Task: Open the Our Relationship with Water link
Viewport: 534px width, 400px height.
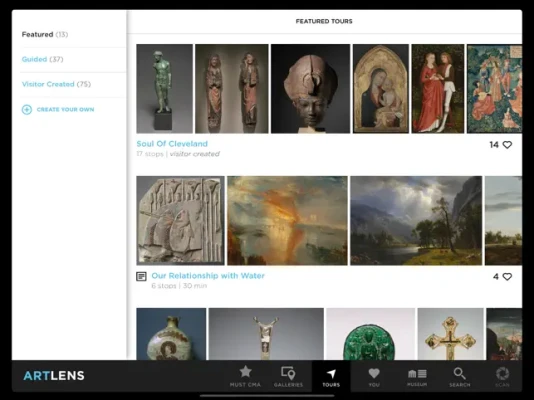Action: click(x=208, y=276)
